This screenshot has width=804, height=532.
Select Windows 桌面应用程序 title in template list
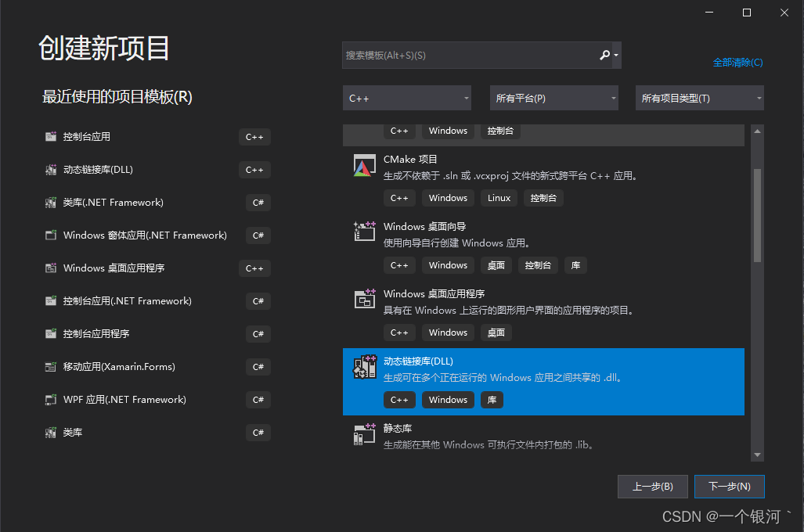click(x=434, y=293)
